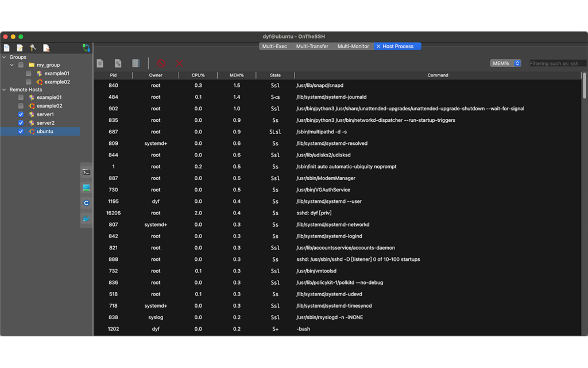This screenshot has width=588, height=368.
Task: Click the Owner column header
Action: point(155,75)
